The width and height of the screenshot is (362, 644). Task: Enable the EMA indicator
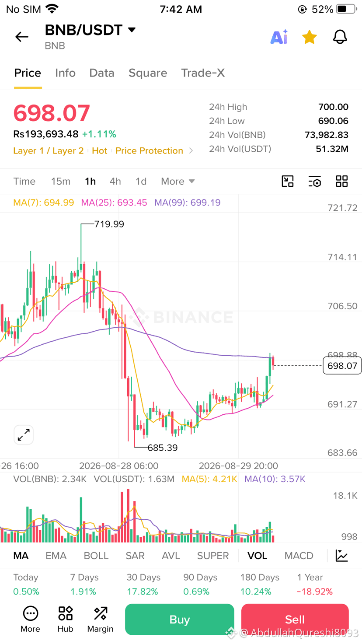click(56, 556)
